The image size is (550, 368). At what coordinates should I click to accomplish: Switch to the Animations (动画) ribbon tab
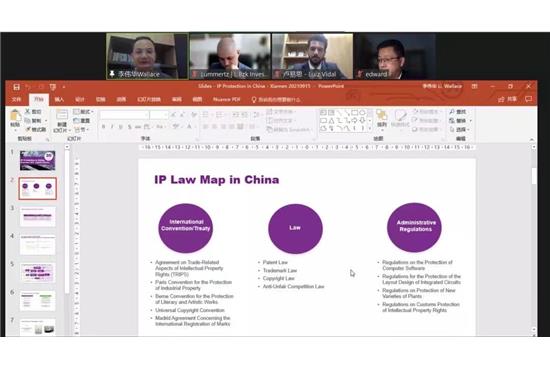click(121, 100)
